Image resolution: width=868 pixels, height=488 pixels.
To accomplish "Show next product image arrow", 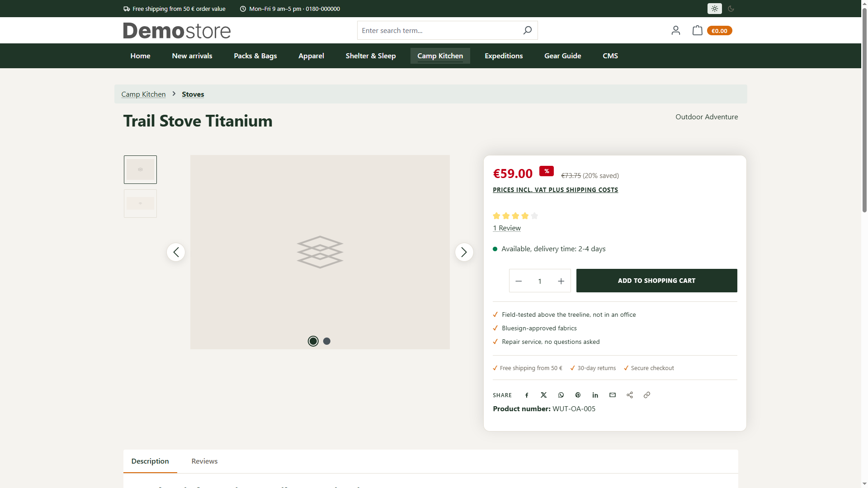I will (464, 252).
